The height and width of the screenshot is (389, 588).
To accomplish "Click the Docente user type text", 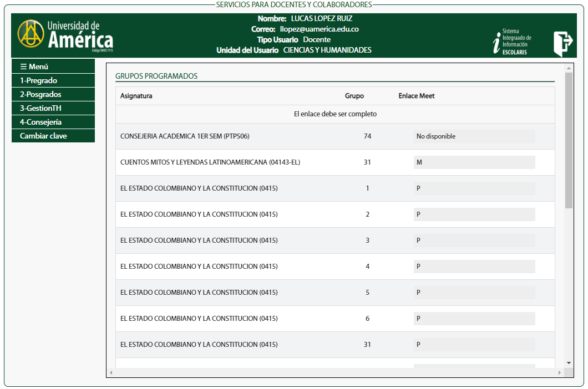I will point(317,40).
